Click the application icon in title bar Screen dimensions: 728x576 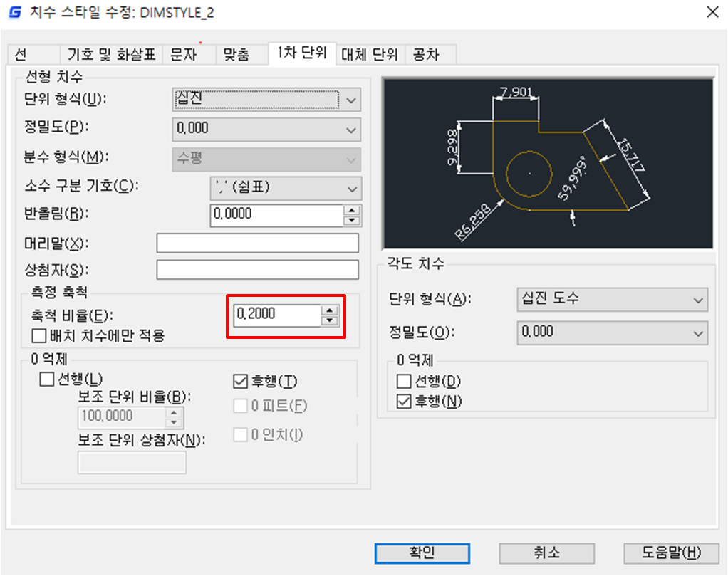pyautogui.click(x=16, y=12)
